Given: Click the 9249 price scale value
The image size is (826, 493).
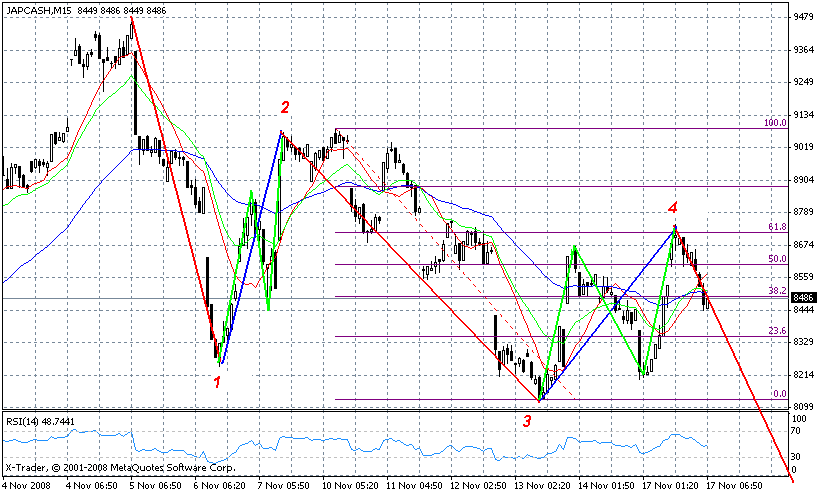Looking at the screenshot, I should click(803, 82).
